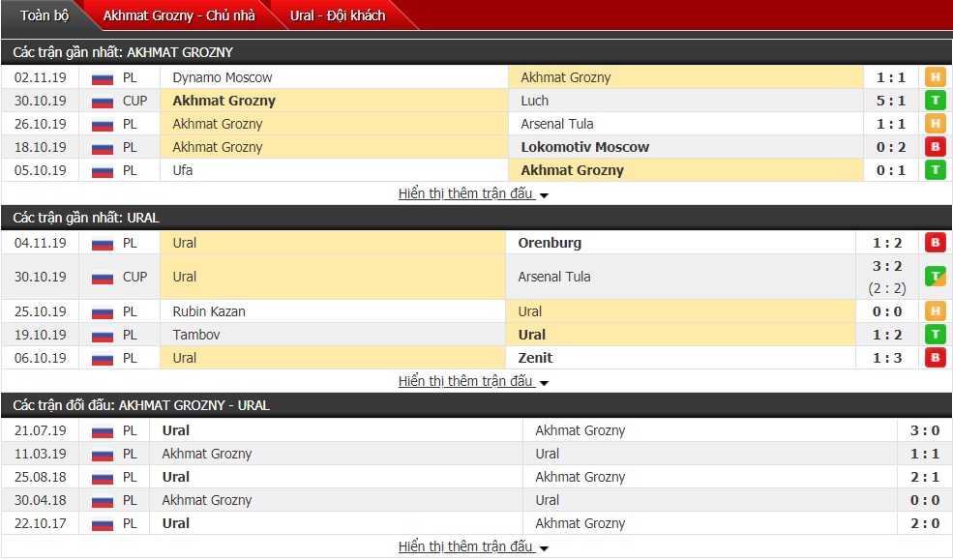Click Tambov team name
953x560 pixels.
(195, 335)
